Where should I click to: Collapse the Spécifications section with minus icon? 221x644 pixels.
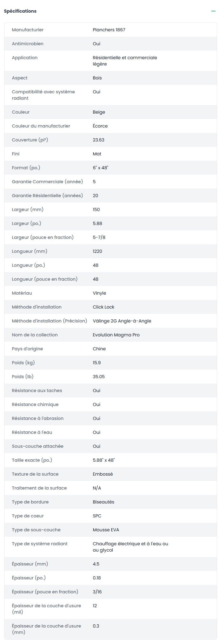click(x=213, y=11)
